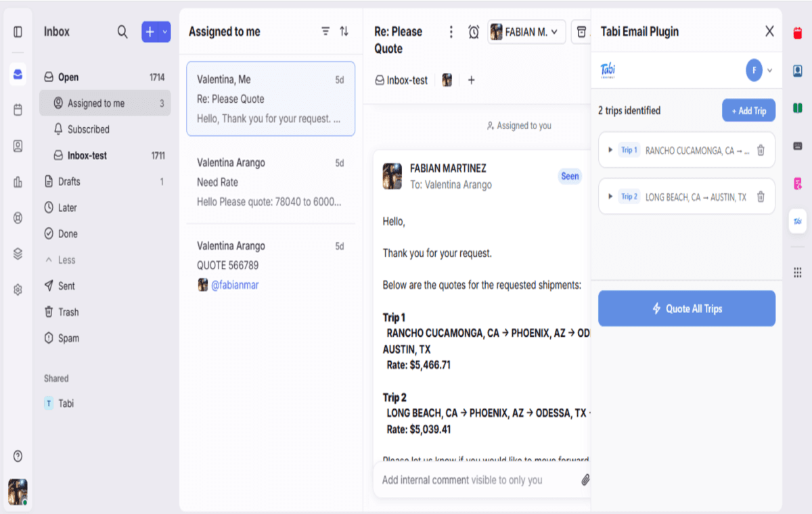The image size is (812, 514).
Task: Expand Trip 1 RANCHO CUCAMONGA details
Action: pyautogui.click(x=610, y=149)
